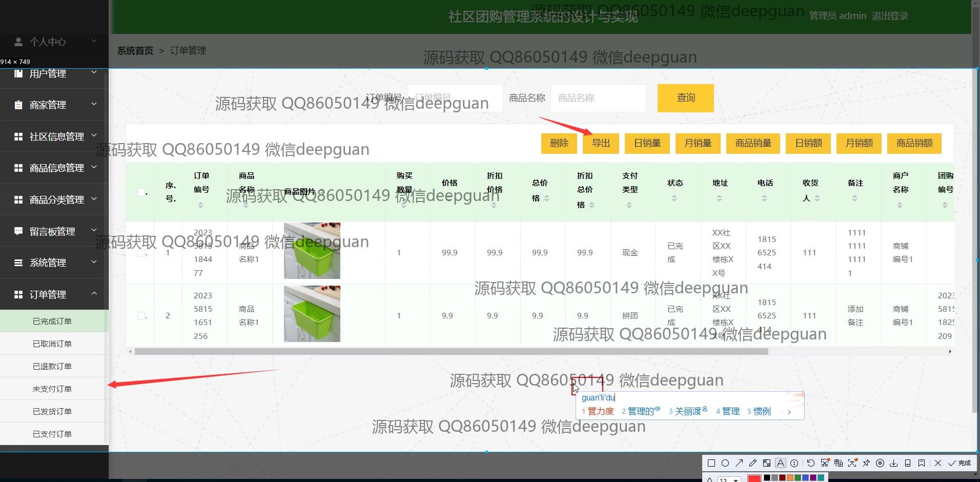Select the arrow drawing tool

coord(739,463)
